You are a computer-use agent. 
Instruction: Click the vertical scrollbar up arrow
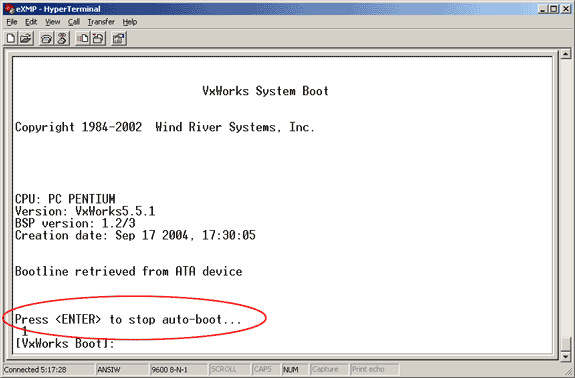[x=565, y=54]
